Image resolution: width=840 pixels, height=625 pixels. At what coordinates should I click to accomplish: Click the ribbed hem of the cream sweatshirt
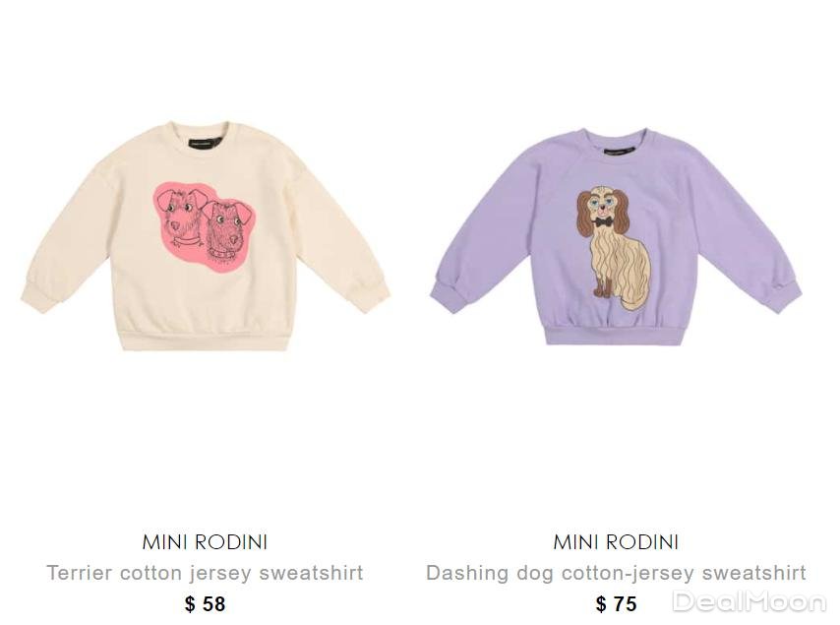pyautogui.click(x=206, y=339)
